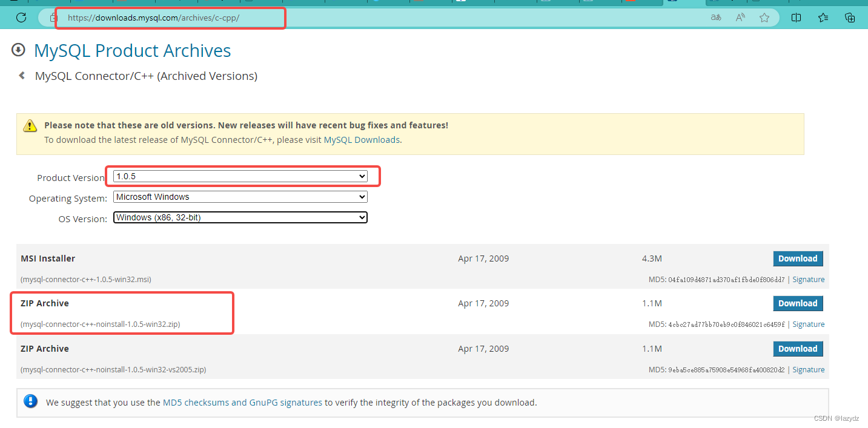Screen dimensions: 868x428
Task: Download the noinstall ZIP Archive
Action: (x=798, y=303)
